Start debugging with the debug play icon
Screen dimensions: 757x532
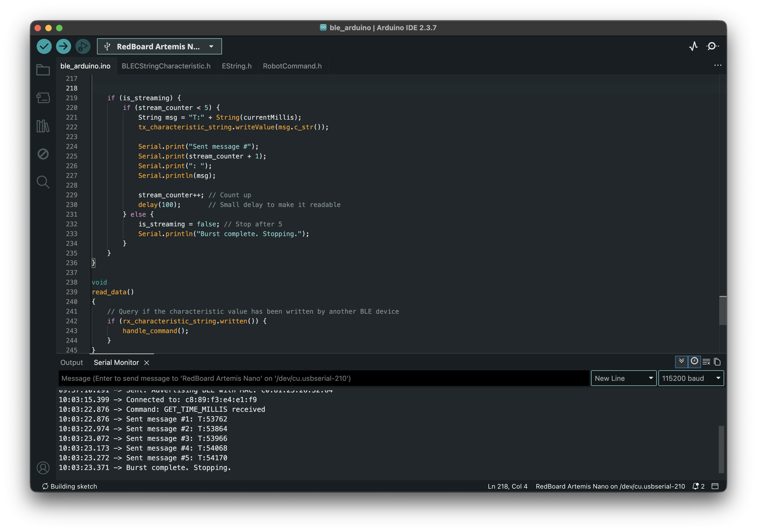click(83, 47)
